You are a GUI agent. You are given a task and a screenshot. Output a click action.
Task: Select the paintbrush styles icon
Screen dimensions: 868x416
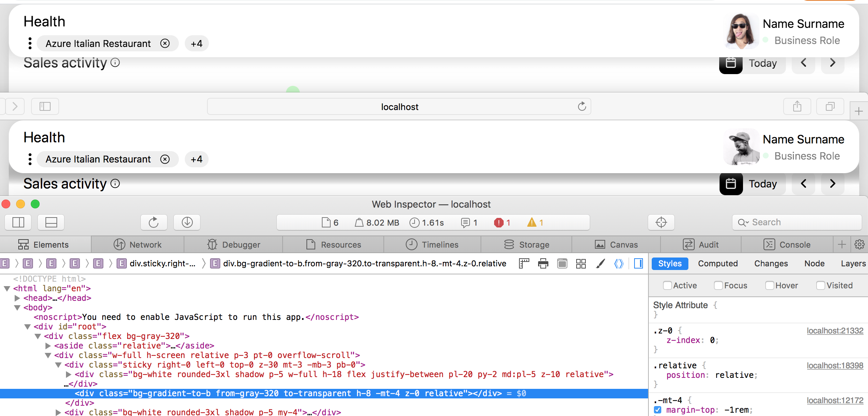pyautogui.click(x=600, y=263)
